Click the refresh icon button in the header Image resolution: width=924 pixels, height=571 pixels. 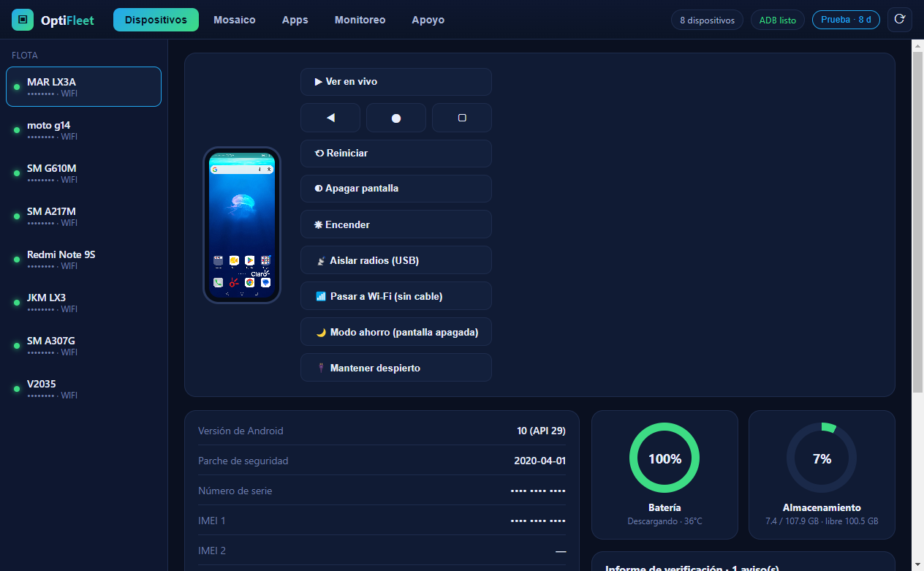pyautogui.click(x=900, y=20)
